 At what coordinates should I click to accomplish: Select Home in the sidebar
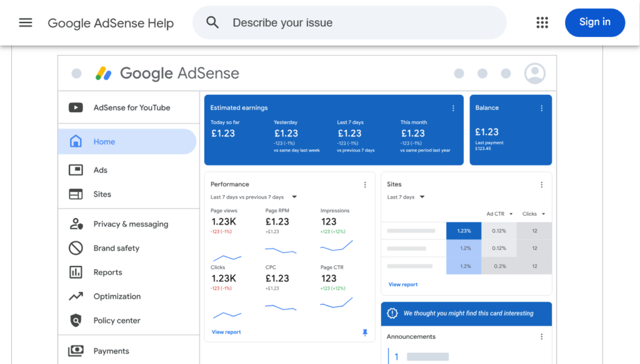127,142
